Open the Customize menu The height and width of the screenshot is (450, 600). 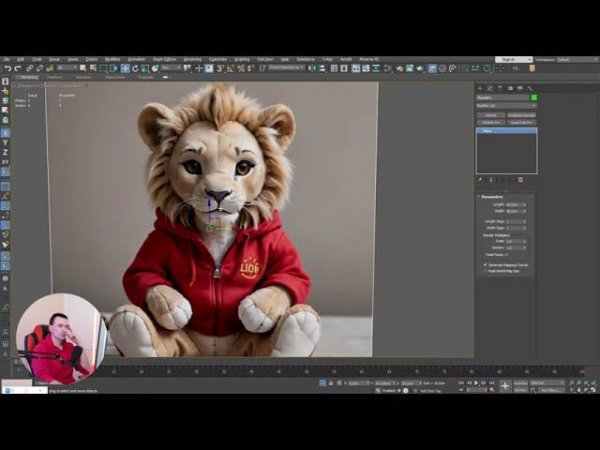coord(217,60)
